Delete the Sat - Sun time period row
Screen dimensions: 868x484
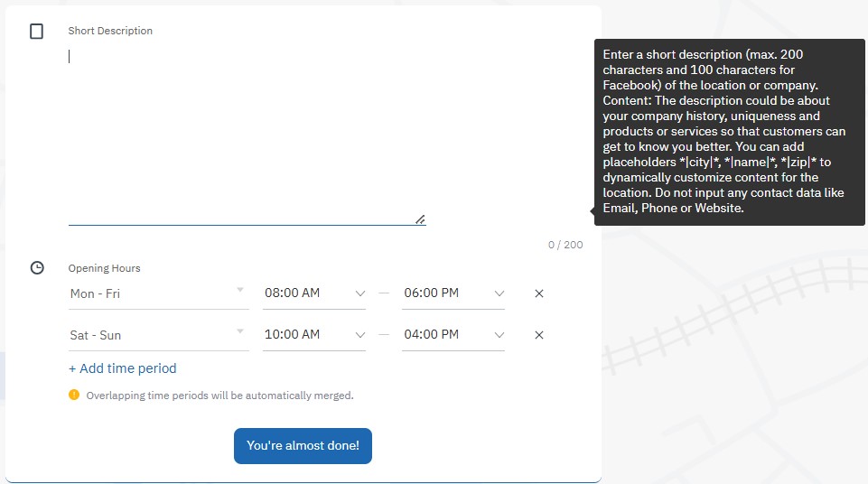pyautogui.click(x=539, y=335)
